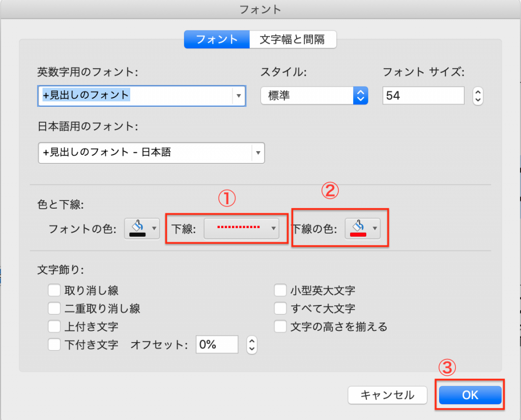Toggle the 二重取り消し線 checkbox
The height and width of the screenshot is (420, 521).
tap(54, 309)
